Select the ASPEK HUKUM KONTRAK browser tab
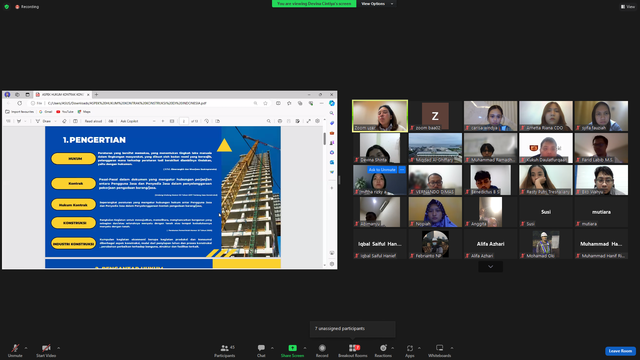Screen dimensions: 640x360 [62, 95]
